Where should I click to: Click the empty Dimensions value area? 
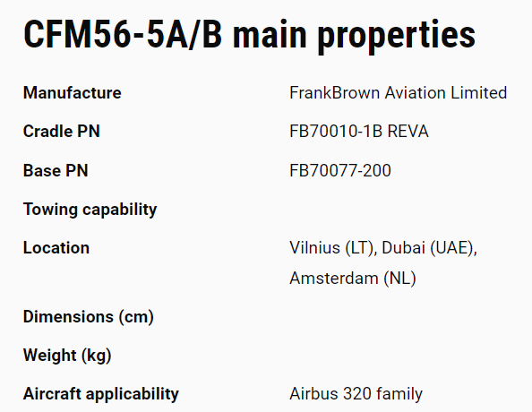[399, 317]
